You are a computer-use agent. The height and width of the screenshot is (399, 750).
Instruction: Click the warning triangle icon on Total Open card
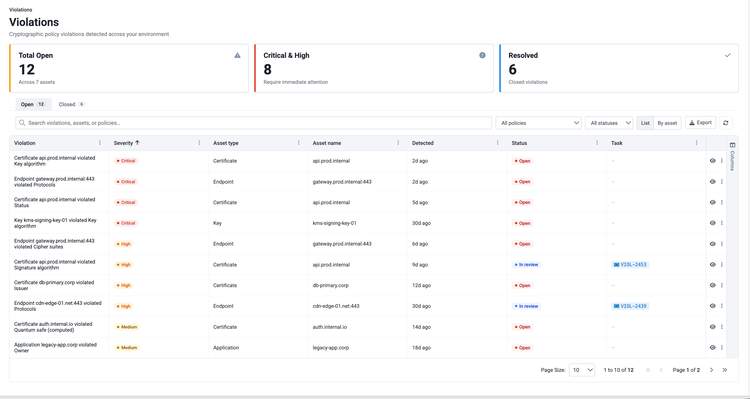(237, 55)
